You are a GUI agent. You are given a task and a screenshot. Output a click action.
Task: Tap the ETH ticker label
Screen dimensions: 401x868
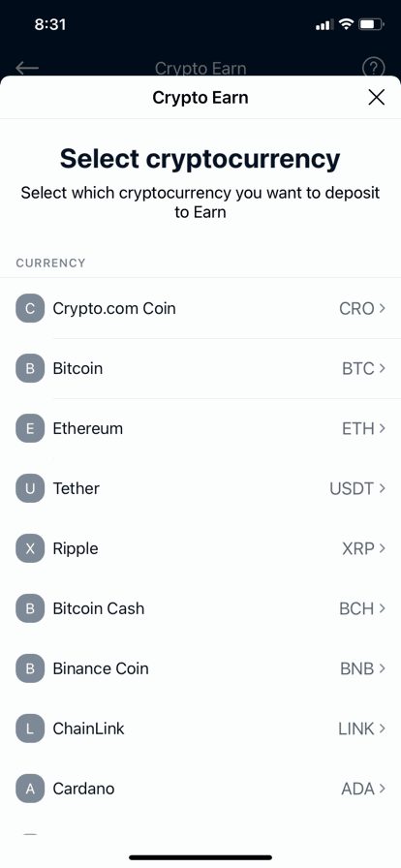point(358,428)
